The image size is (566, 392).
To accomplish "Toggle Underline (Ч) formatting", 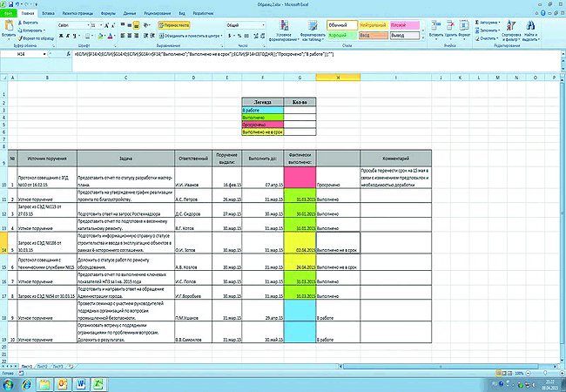I will coord(74,36).
